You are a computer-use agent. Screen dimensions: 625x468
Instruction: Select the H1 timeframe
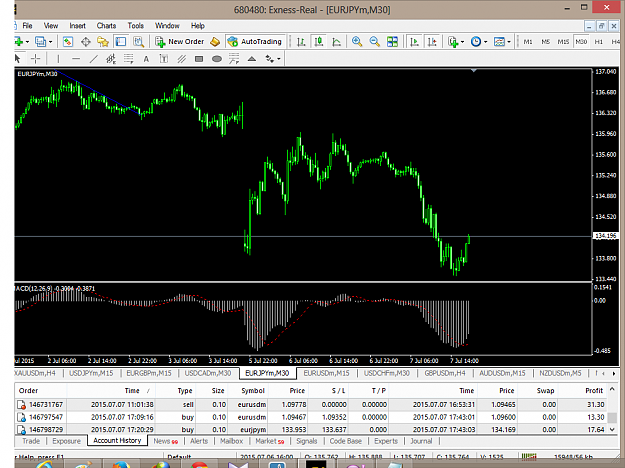pos(599,41)
